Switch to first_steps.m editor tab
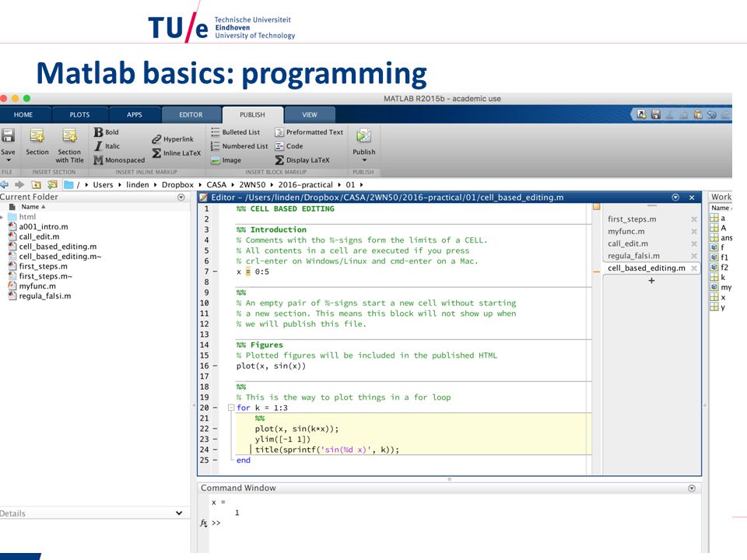 (x=632, y=219)
